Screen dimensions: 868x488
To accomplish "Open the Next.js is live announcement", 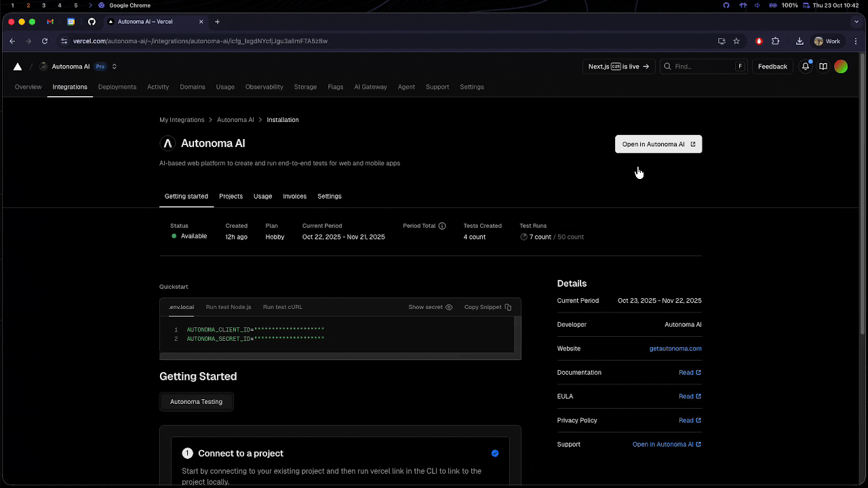I will pos(618,66).
